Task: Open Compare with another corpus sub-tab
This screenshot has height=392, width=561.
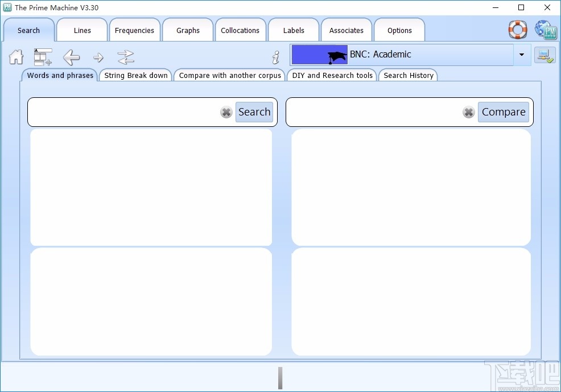Action: click(230, 75)
